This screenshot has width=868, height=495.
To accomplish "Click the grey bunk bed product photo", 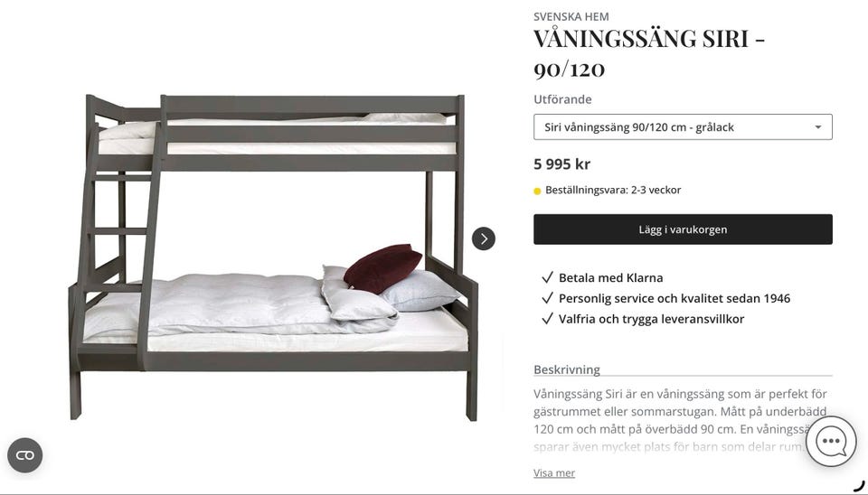I will (273, 257).
